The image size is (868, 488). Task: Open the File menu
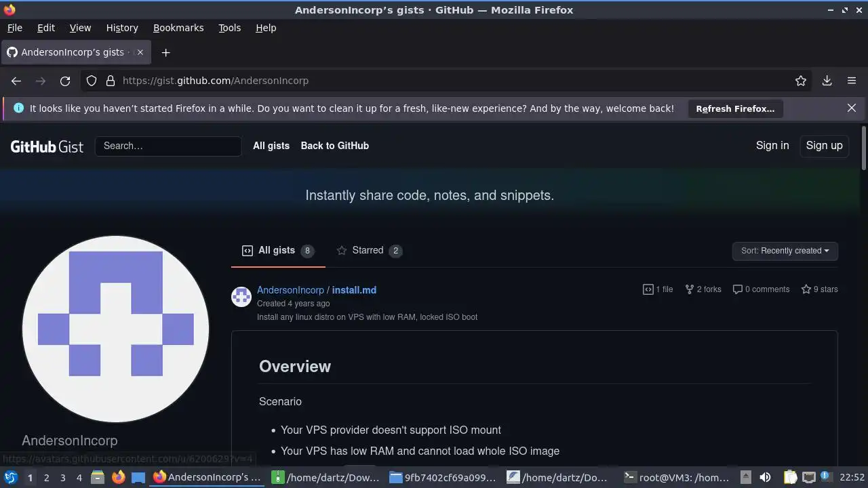[x=15, y=28]
